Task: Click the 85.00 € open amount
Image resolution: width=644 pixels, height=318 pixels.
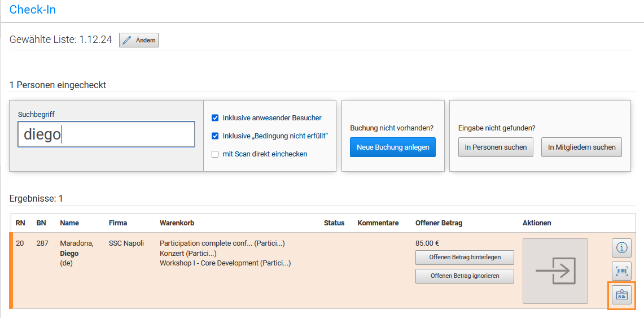Action: pos(428,243)
